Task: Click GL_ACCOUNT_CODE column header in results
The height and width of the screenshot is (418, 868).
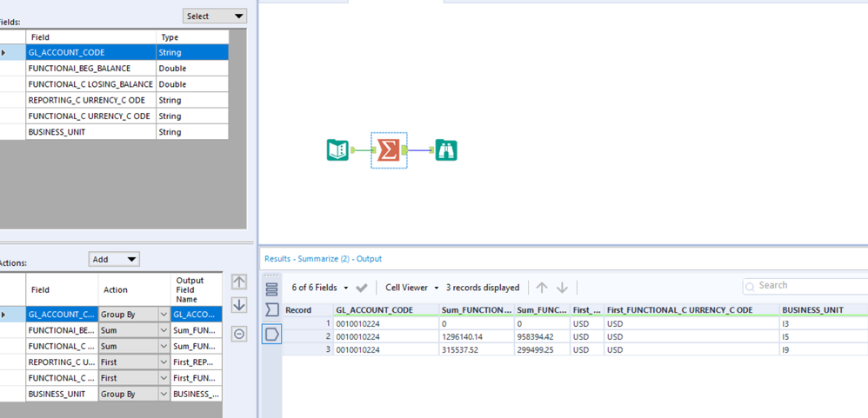Action: click(386, 310)
